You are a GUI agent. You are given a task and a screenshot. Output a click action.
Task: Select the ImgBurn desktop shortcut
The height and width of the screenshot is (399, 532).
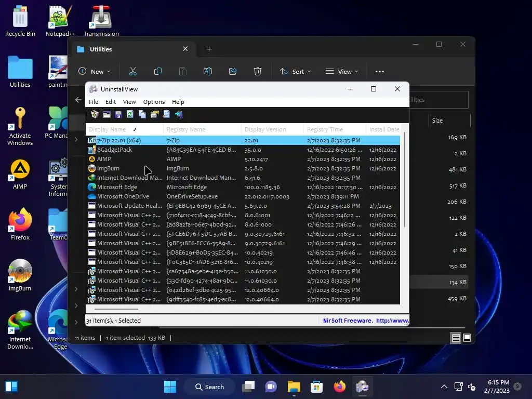pyautogui.click(x=20, y=275)
